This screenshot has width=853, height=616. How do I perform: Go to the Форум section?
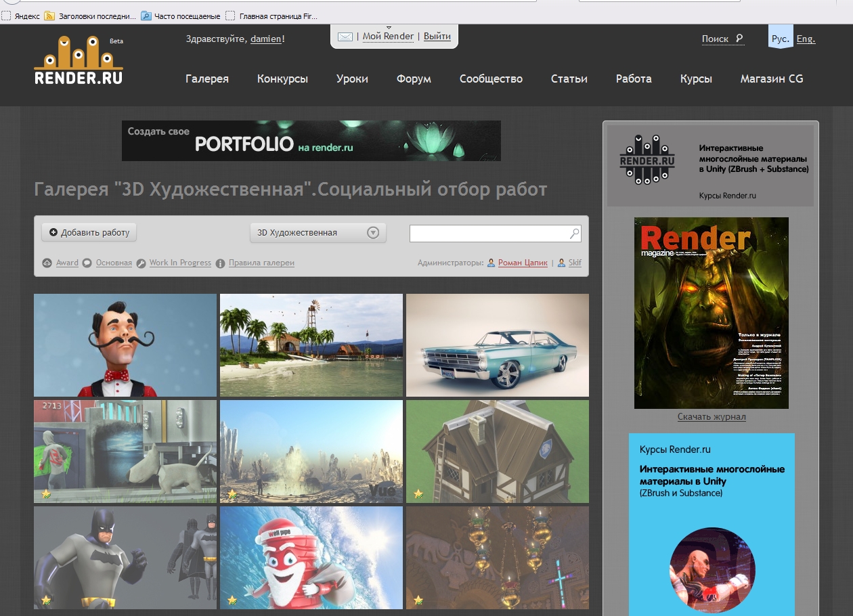pos(414,79)
